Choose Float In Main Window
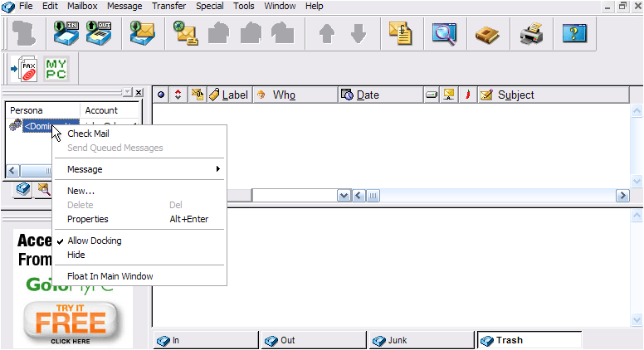This screenshot has height=350, width=644. click(x=110, y=276)
